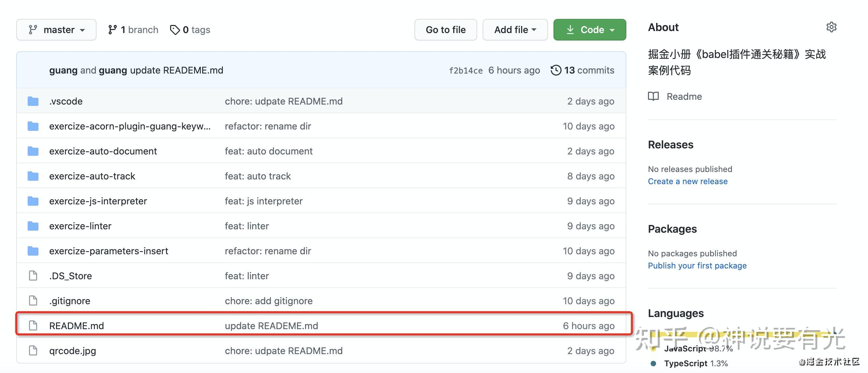Screen dimensions: 868x373
Task: Open exercize-acorn-plugin-guang-keyw... folder
Action: 130,126
